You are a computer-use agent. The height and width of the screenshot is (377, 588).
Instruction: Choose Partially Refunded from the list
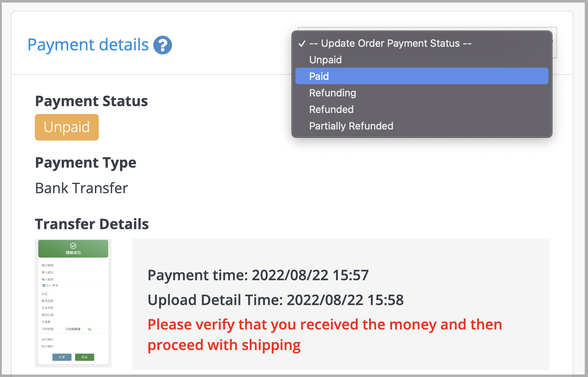pyautogui.click(x=422, y=126)
